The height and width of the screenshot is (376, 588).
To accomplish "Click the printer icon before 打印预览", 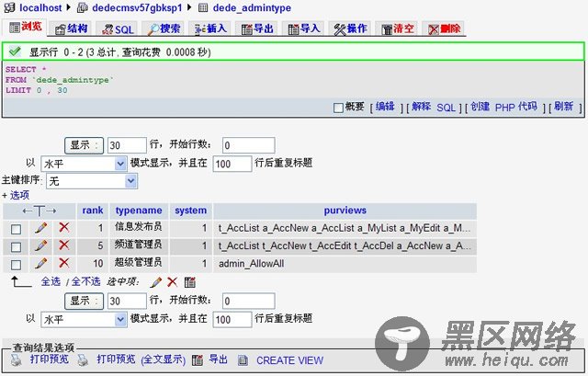I will (x=17, y=360).
